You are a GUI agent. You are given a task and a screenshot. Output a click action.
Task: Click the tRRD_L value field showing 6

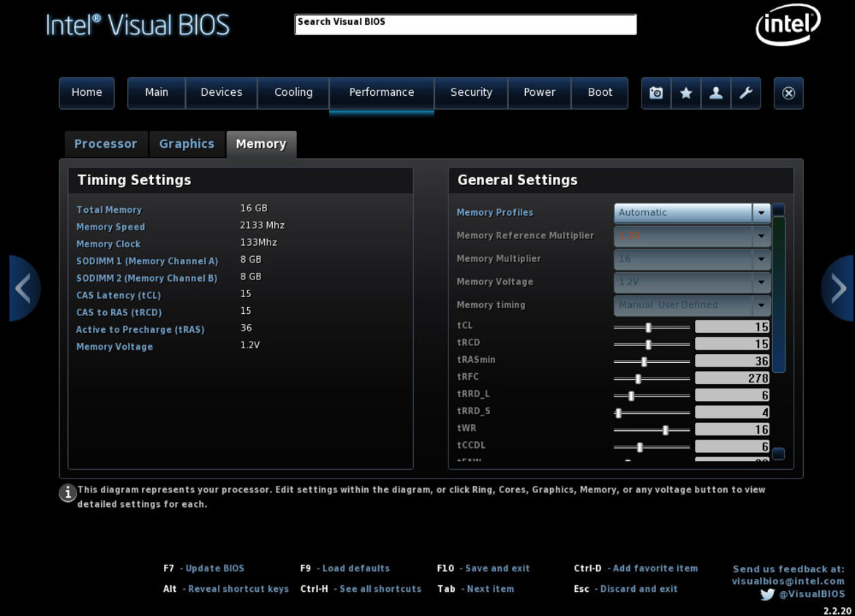[732, 395]
